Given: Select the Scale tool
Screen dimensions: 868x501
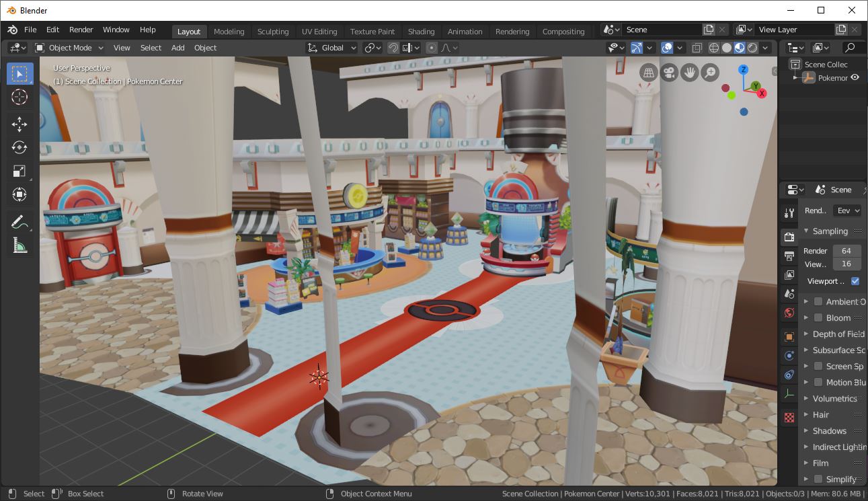Looking at the screenshot, I should pyautogui.click(x=19, y=171).
